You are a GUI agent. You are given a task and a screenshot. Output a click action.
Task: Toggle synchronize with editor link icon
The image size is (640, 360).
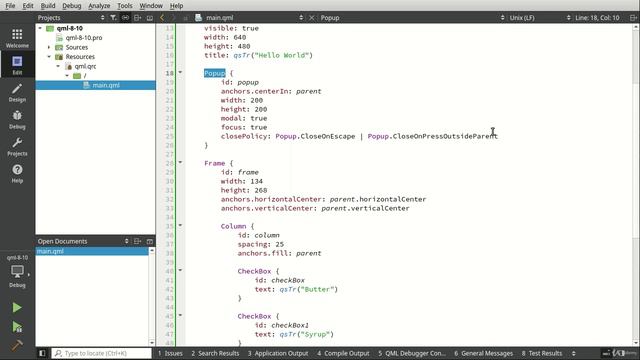pyautogui.click(x=125, y=18)
